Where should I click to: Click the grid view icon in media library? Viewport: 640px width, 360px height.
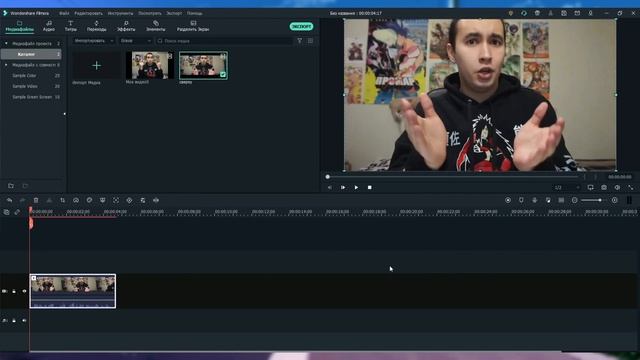click(x=311, y=41)
